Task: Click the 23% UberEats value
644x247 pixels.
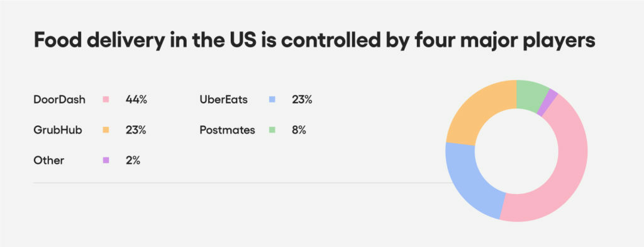Action: pos(302,100)
